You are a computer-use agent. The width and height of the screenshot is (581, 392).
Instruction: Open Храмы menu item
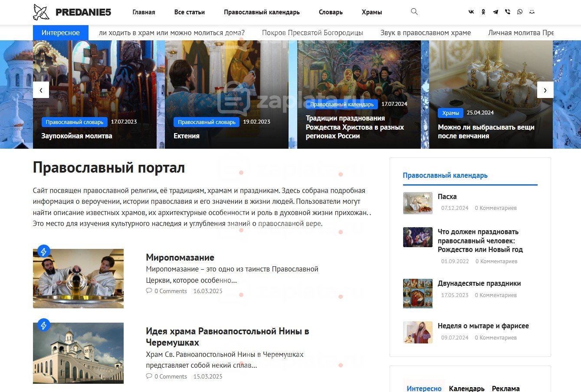[x=372, y=12]
